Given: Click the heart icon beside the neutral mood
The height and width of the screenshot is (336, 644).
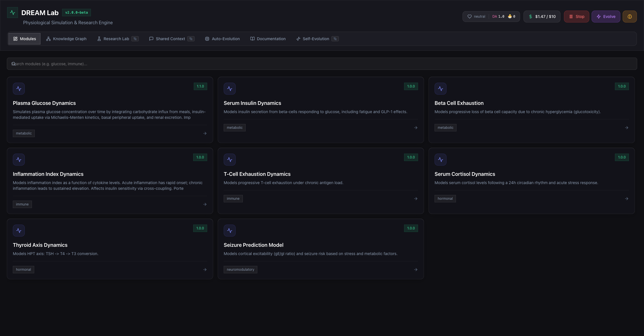Looking at the screenshot, I should click(x=470, y=17).
